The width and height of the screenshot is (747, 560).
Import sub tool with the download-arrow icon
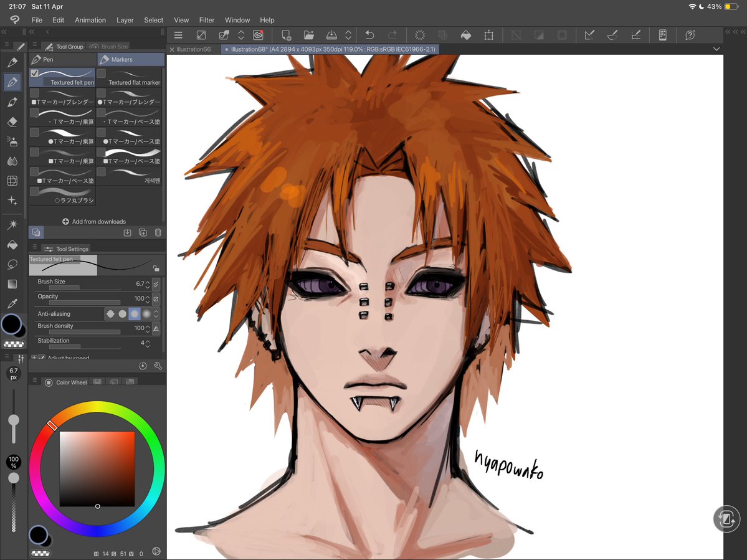pos(127,232)
